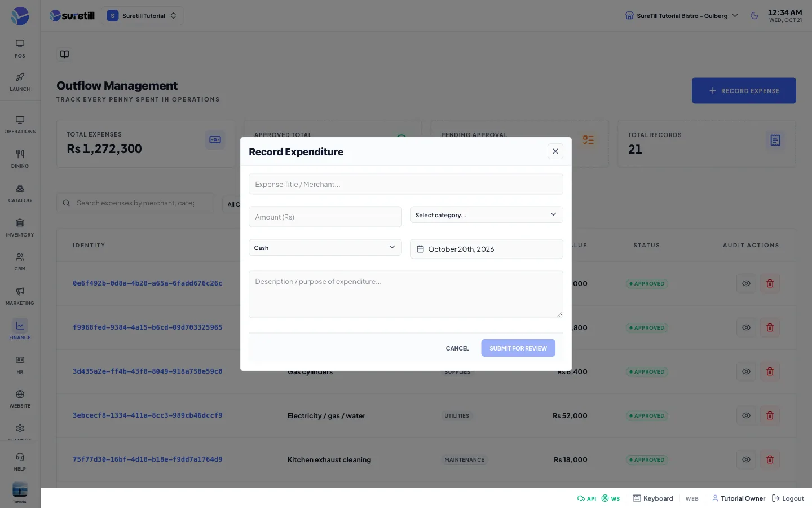Click the search expenses field
Image resolution: width=812 pixels, height=508 pixels.
tap(135, 203)
